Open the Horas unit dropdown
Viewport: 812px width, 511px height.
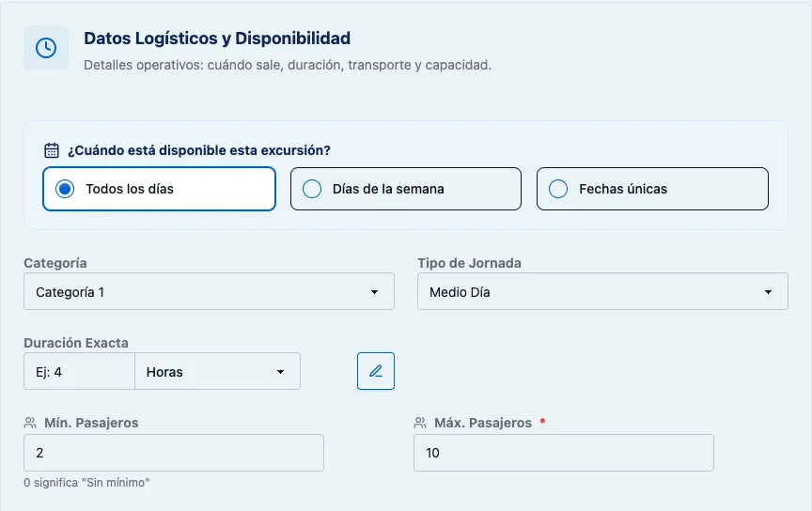point(217,371)
